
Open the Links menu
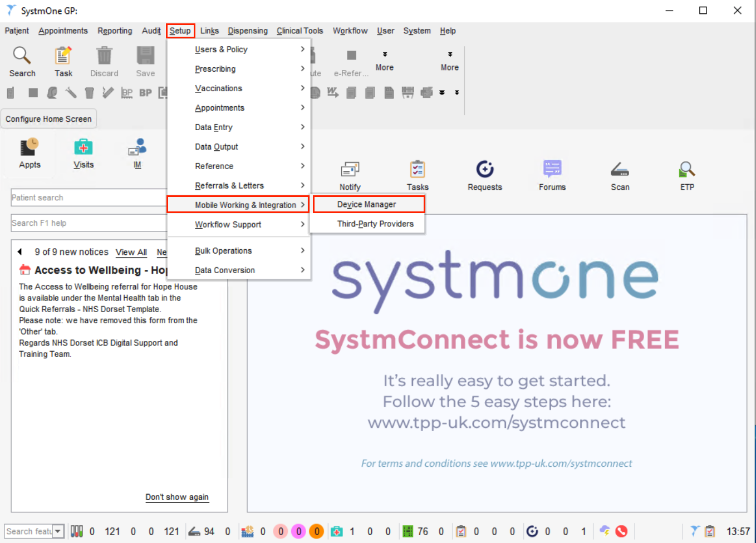pos(209,31)
